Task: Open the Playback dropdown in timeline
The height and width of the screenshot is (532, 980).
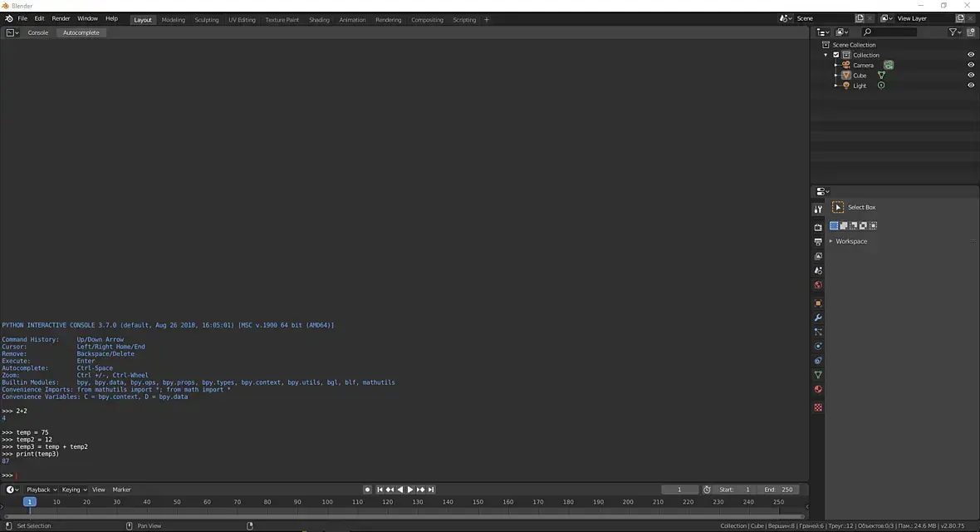Action: point(42,490)
